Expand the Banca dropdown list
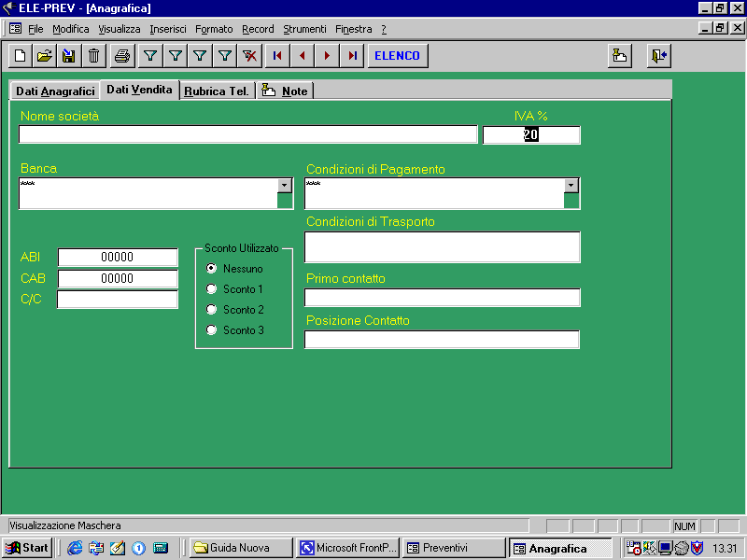The image size is (747, 560). click(285, 186)
